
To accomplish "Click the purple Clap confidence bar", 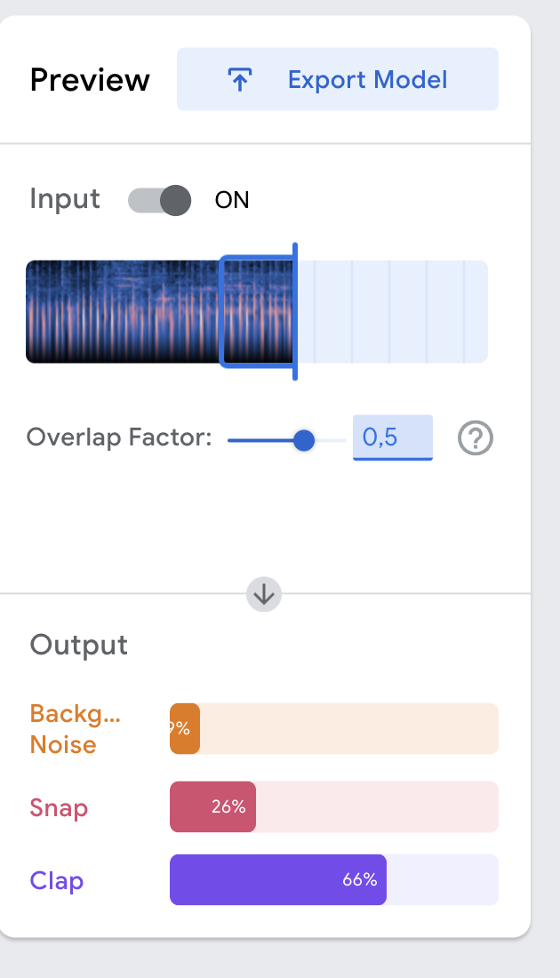I will pyautogui.click(x=277, y=880).
